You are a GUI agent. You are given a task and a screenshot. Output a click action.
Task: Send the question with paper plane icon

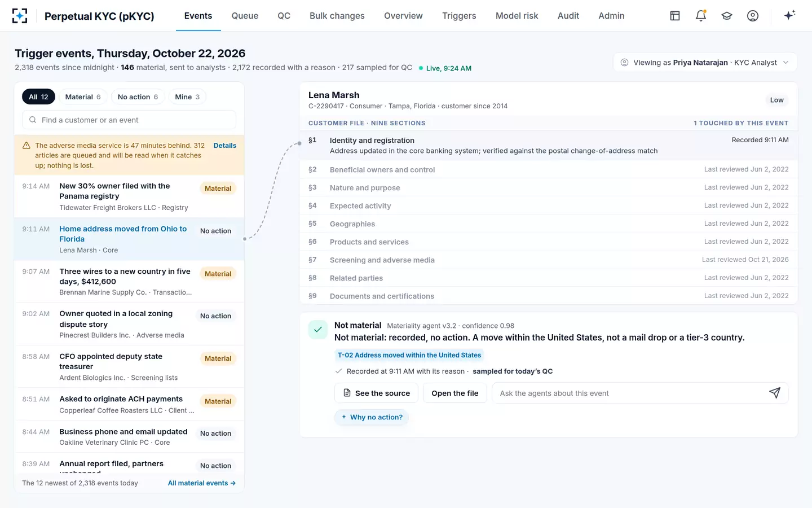click(775, 393)
